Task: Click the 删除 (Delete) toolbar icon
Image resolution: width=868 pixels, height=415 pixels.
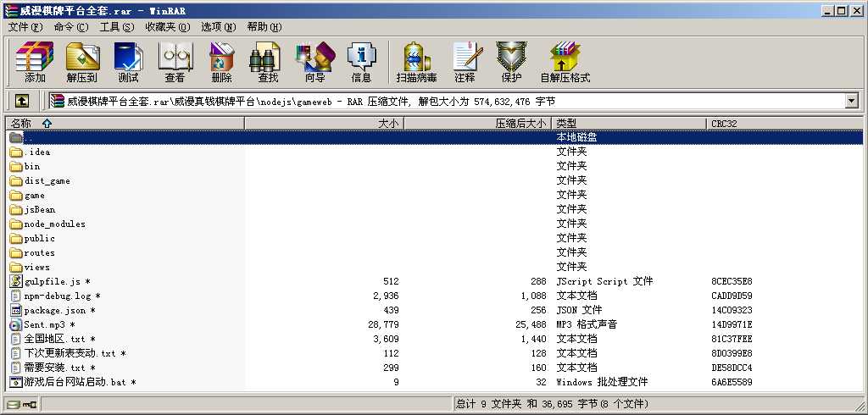Action: [221, 62]
